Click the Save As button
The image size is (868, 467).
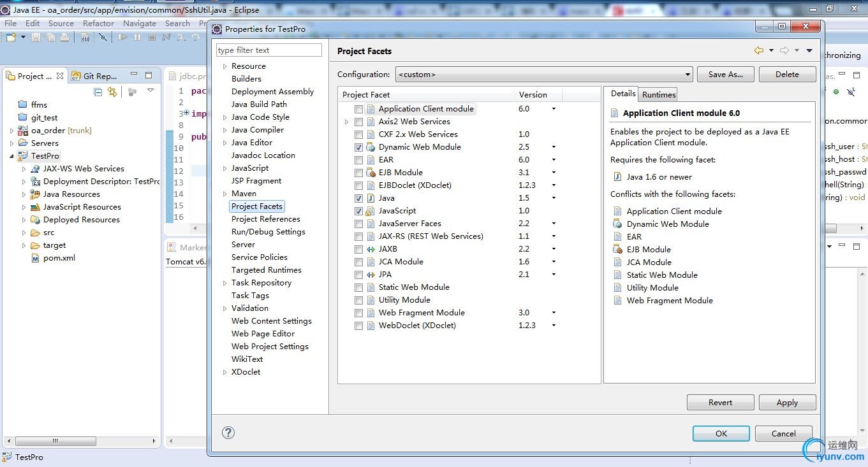coord(725,74)
